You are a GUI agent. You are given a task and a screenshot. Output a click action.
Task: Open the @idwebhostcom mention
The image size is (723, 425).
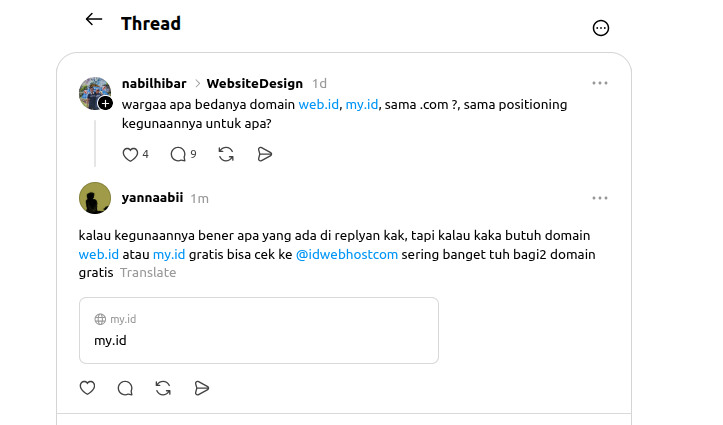pyautogui.click(x=347, y=254)
